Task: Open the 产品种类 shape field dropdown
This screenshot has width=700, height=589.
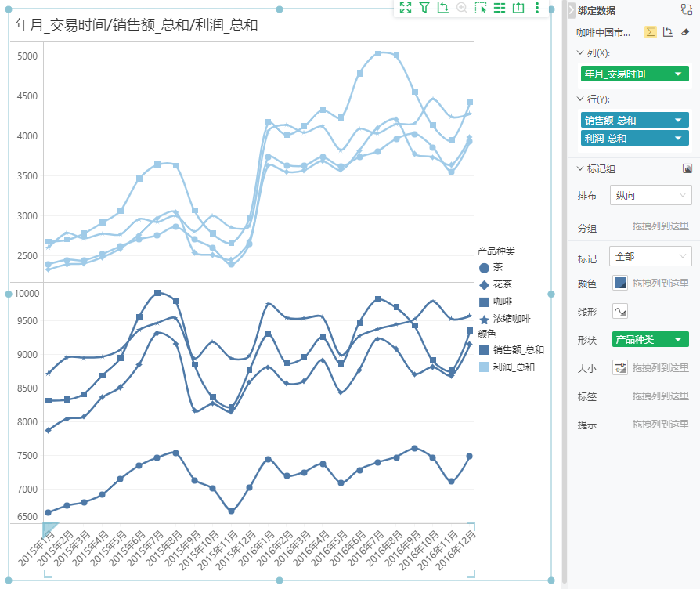Action: click(678, 339)
